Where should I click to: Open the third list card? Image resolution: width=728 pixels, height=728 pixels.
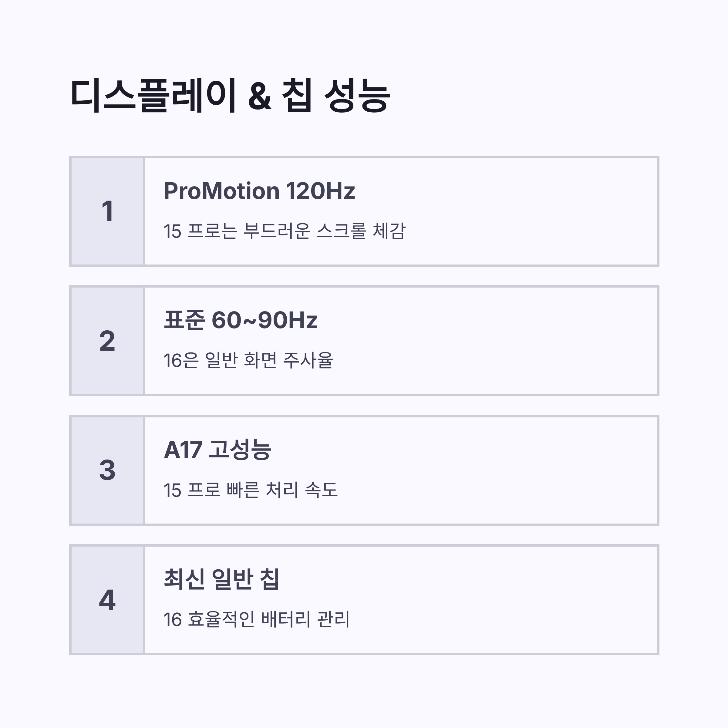click(364, 470)
